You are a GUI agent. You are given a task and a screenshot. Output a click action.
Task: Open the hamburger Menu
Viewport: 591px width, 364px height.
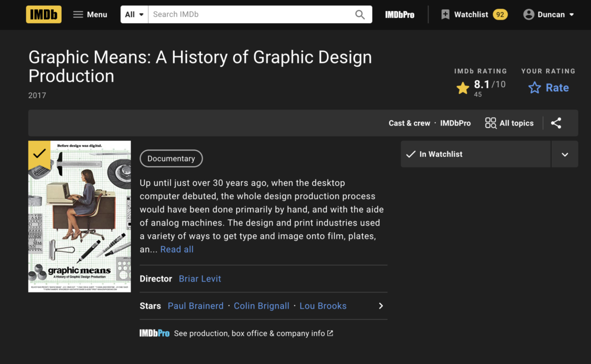click(x=90, y=14)
